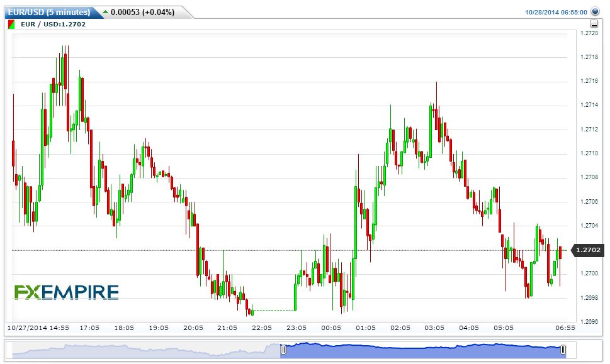Click the 00:05 time axis label
This screenshot has width=610, height=364.
(331, 328)
